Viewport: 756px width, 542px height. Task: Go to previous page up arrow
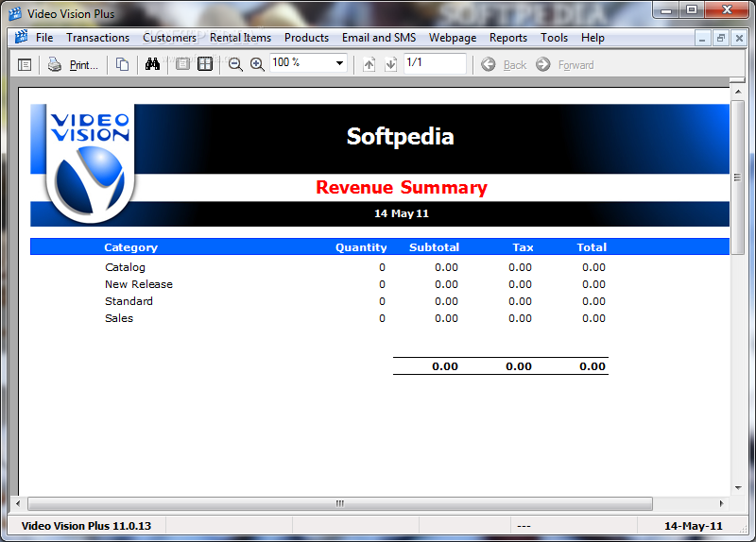369,64
